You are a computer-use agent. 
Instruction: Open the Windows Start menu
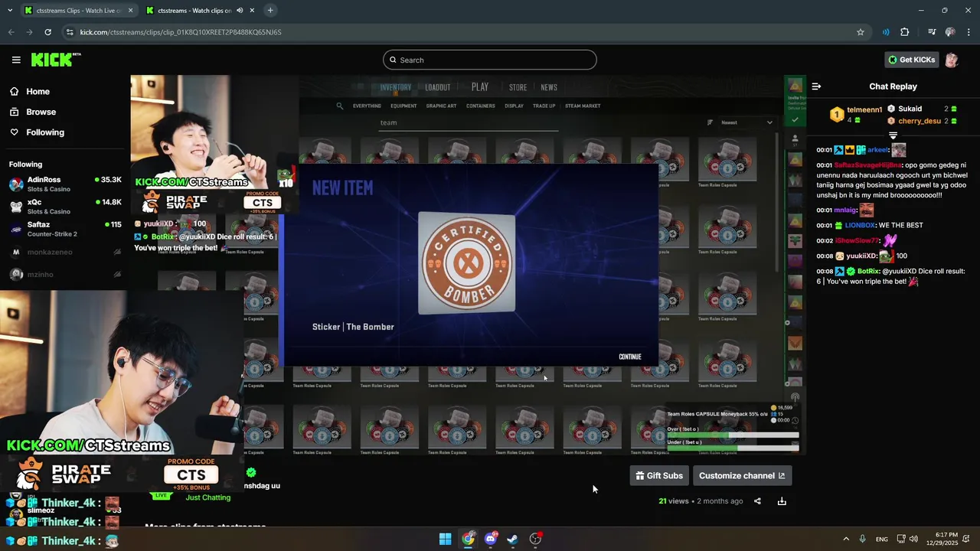point(445,539)
